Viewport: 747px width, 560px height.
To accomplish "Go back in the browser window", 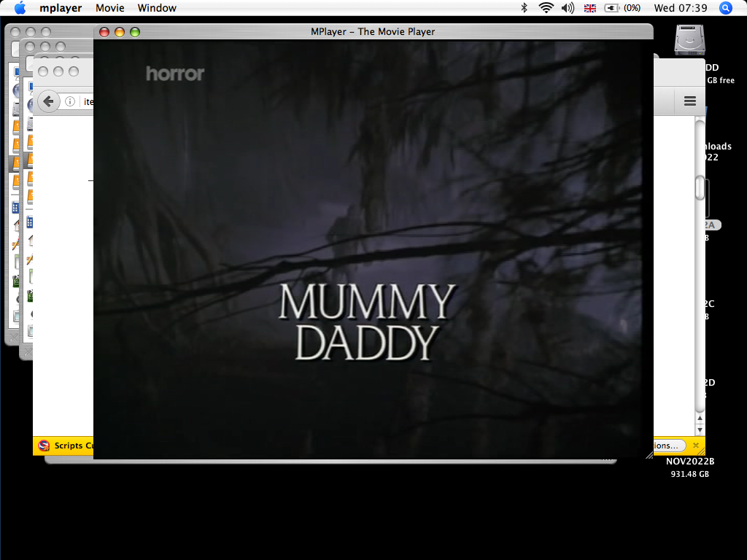I will [x=48, y=101].
